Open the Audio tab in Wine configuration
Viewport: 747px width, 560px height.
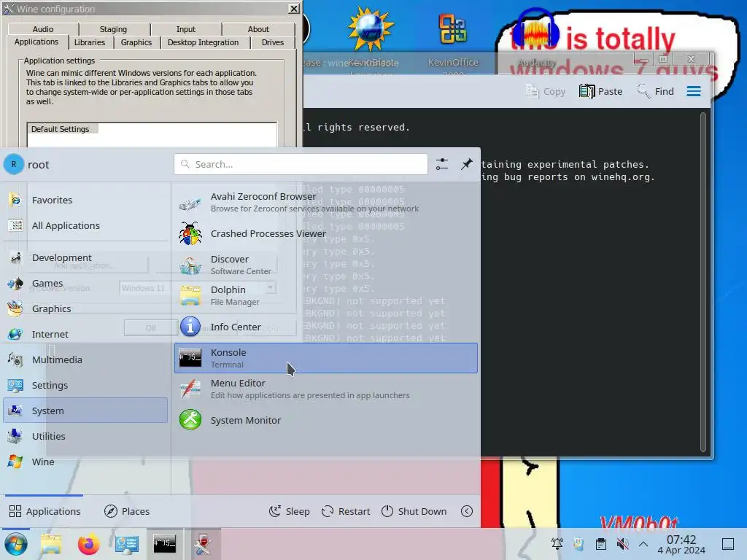tap(43, 29)
